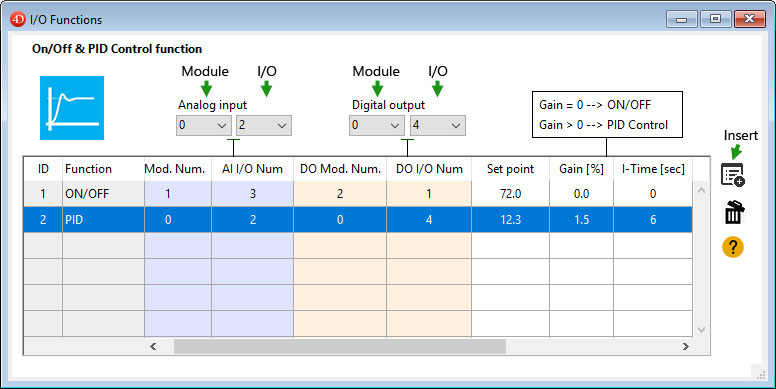
Task: Click the Mod. Num. column header
Action: click(178, 169)
